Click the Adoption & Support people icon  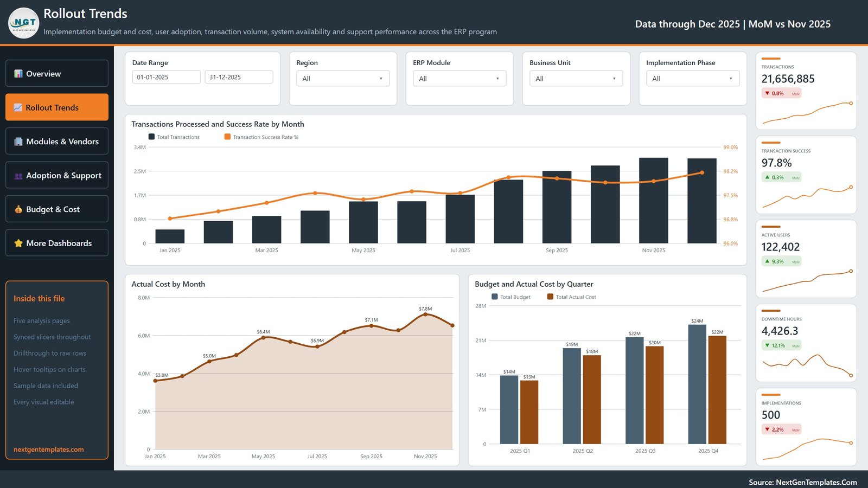pos(18,176)
